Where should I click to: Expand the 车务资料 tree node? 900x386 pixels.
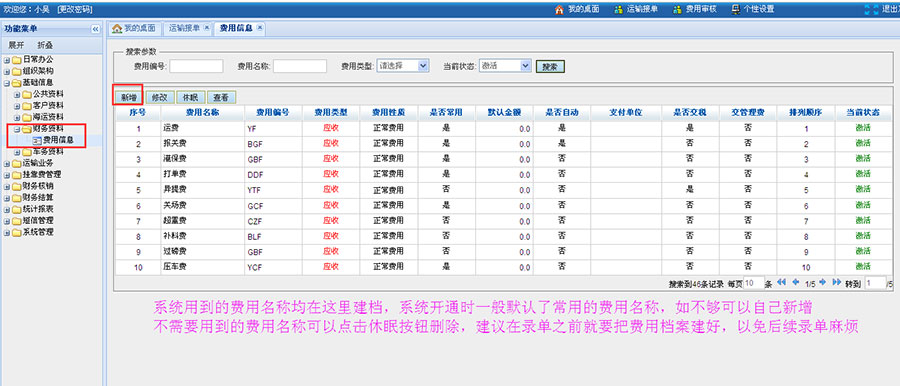(x=17, y=152)
